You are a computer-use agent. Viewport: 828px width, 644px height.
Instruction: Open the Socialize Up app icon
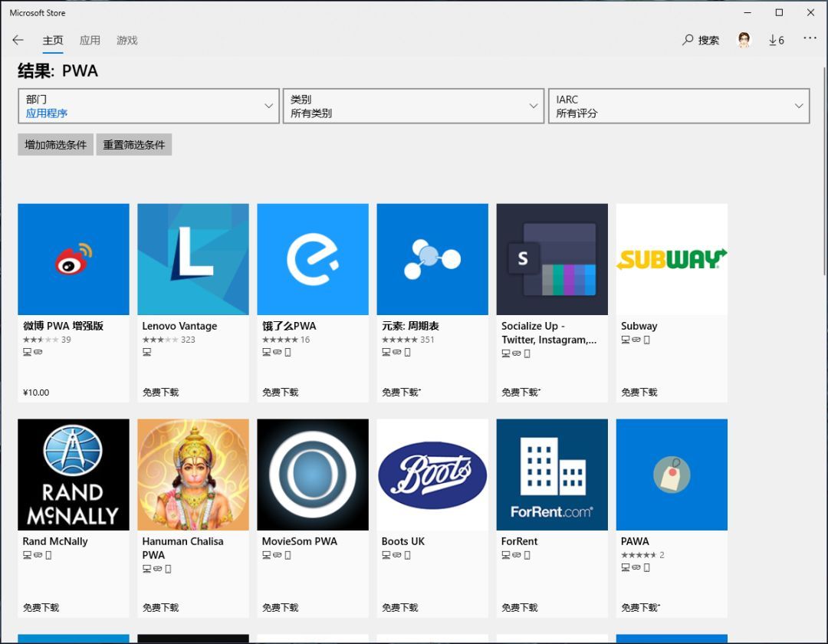[x=552, y=259]
